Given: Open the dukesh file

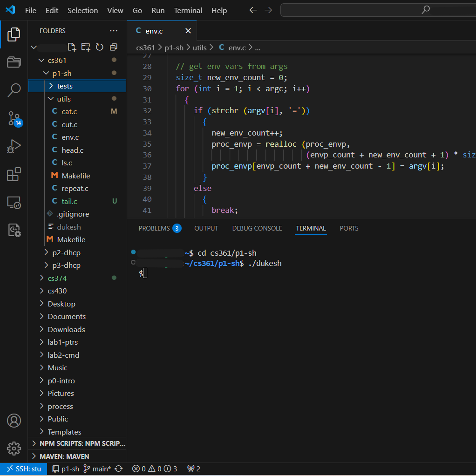Looking at the screenshot, I should (77, 227).
